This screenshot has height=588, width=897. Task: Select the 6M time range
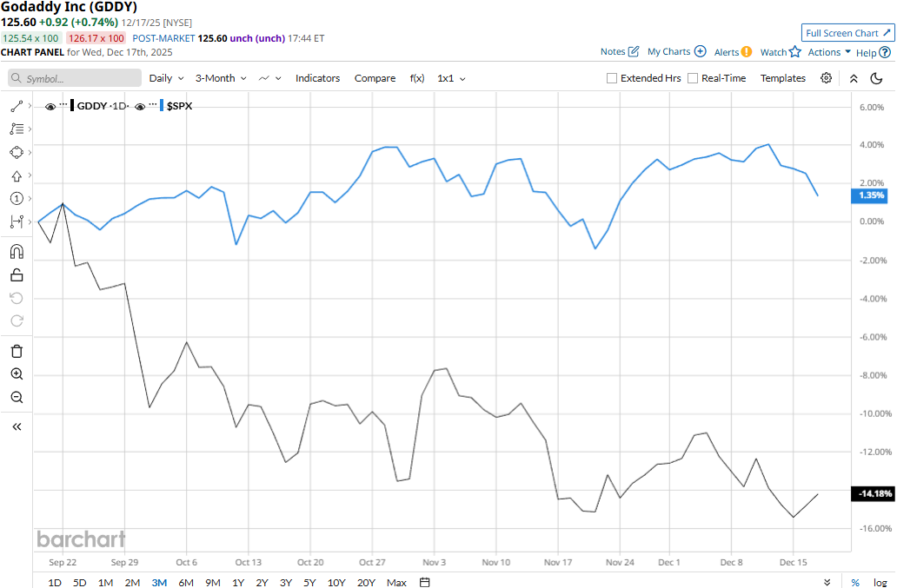pyautogui.click(x=186, y=582)
